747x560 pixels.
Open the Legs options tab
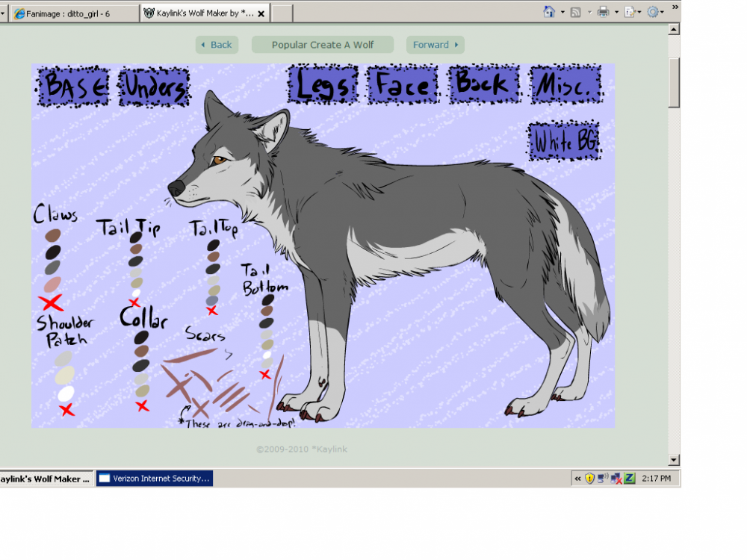(x=323, y=85)
